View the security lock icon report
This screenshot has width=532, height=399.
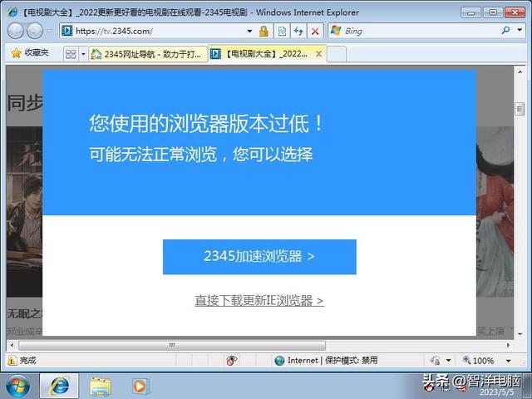click(x=264, y=32)
